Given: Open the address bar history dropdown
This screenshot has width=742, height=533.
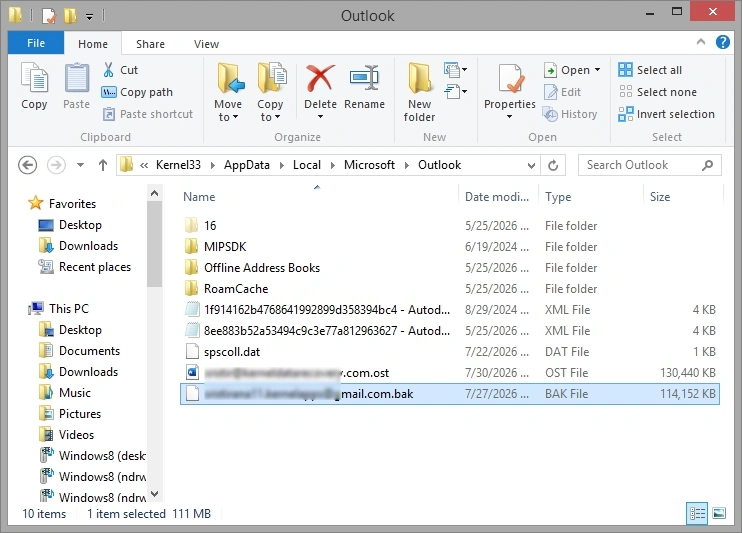Looking at the screenshot, I should 531,166.
